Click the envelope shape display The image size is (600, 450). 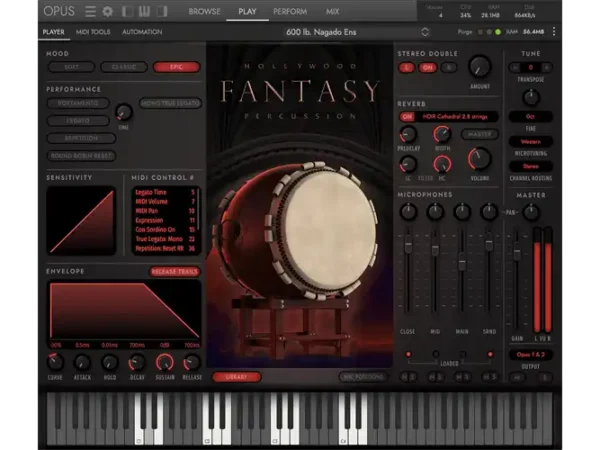tap(124, 310)
